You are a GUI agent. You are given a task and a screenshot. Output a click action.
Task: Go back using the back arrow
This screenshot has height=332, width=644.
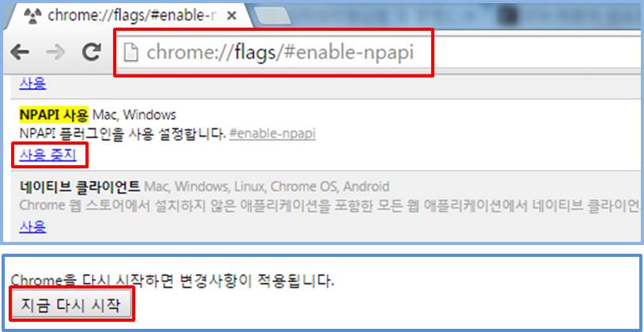point(20,52)
